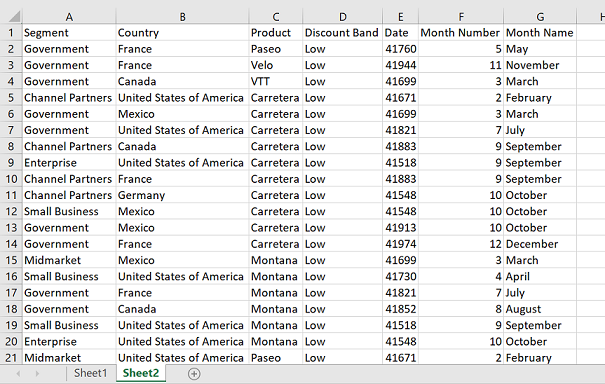Select Small Business in row 16
This screenshot has height=384, width=605.
point(69,276)
